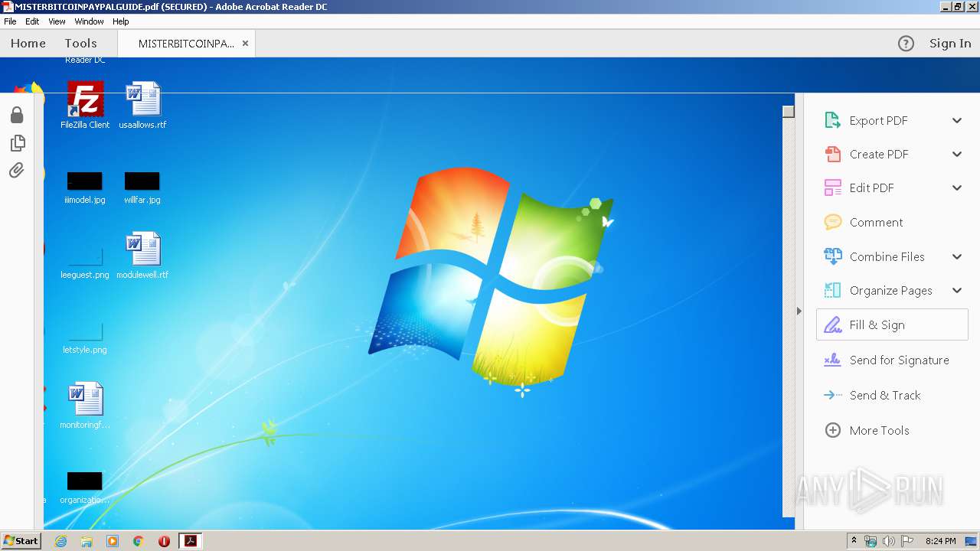Open the Export PDF tool icon
The height and width of the screenshot is (551, 980).
832,120
